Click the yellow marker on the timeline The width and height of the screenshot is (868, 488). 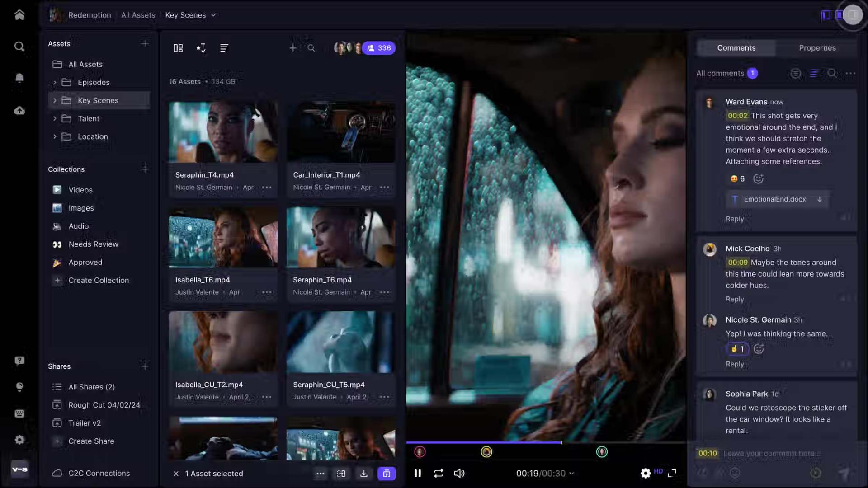point(486,451)
